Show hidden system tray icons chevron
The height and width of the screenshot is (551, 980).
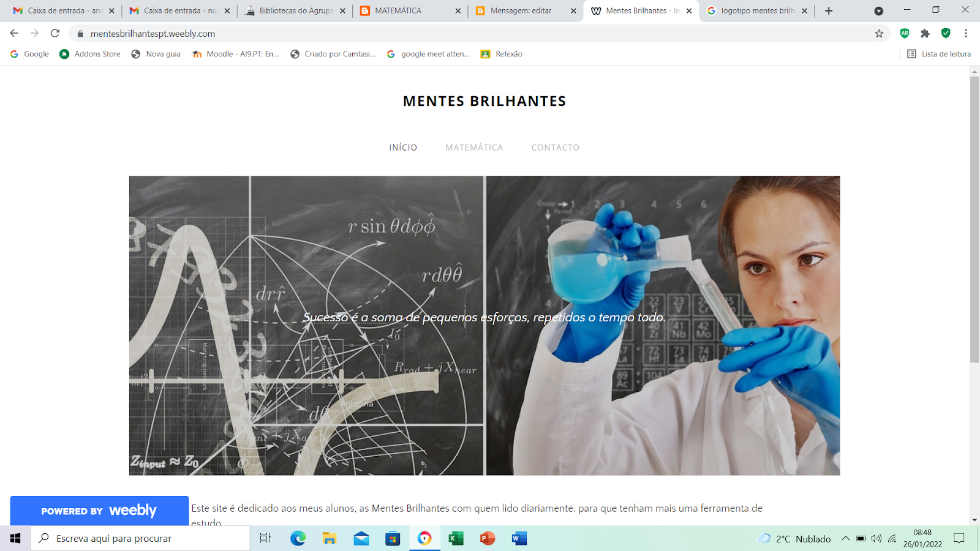(x=845, y=538)
